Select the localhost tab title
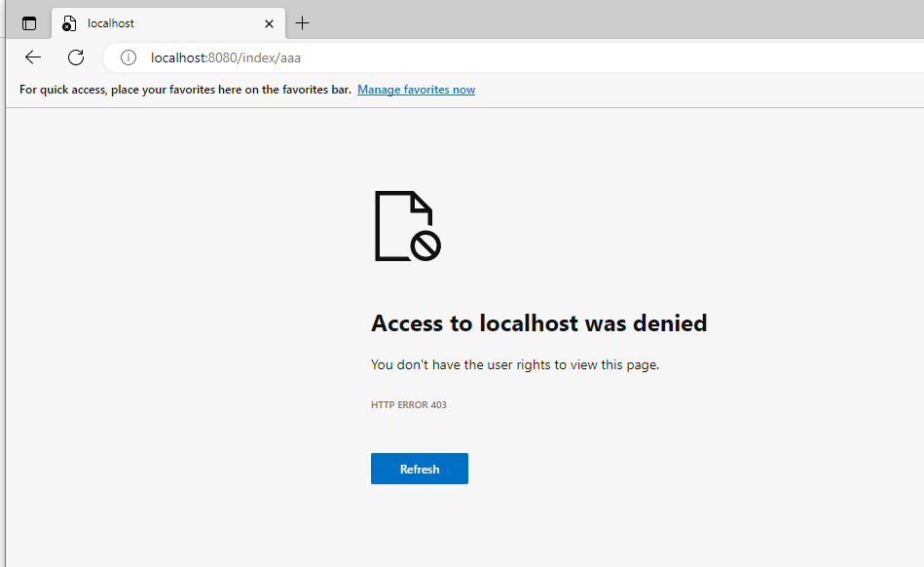The height and width of the screenshot is (567, 924). coord(111,23)
